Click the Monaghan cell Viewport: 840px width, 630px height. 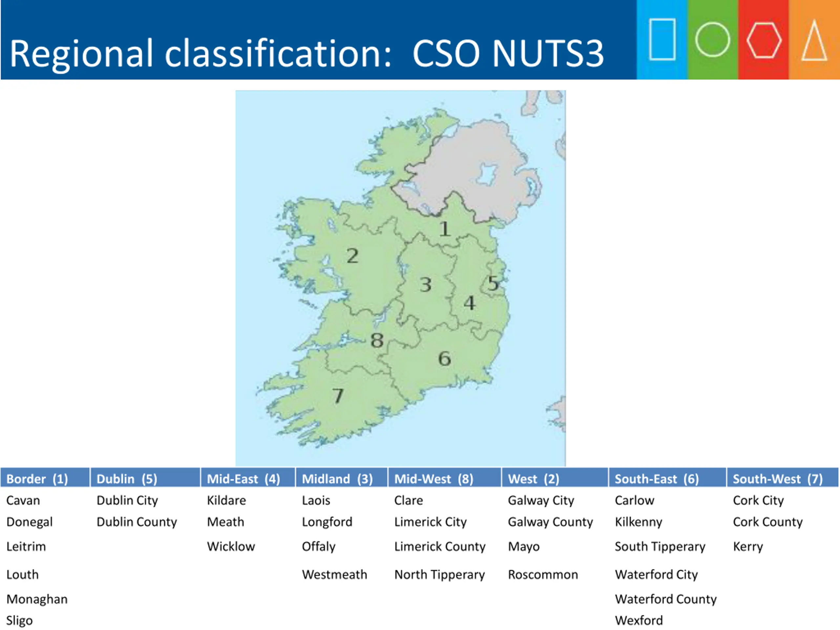(37, 599)
